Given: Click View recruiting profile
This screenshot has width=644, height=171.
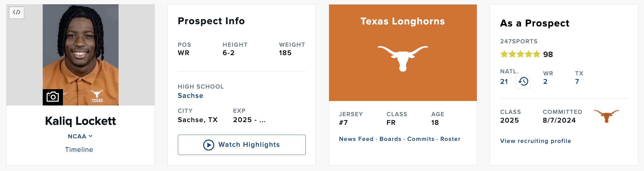Looking at the screenshot, I should pyautogui.click(x=535, y=141).
